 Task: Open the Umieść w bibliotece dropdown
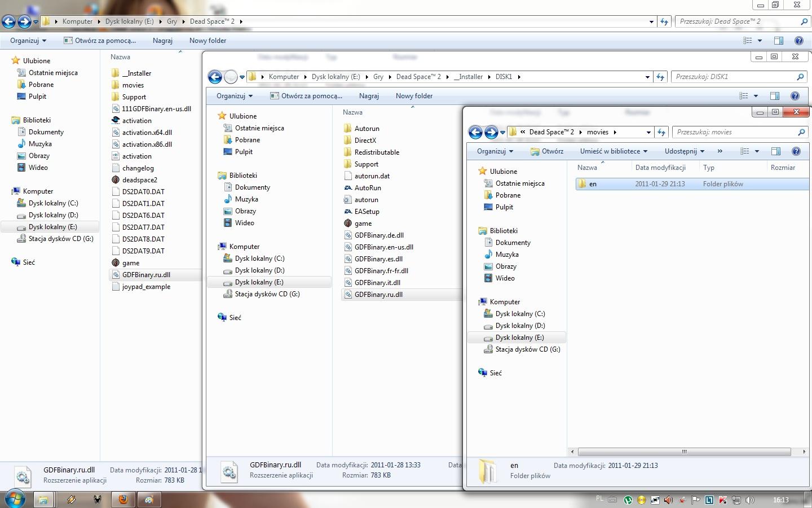point(614,151)
